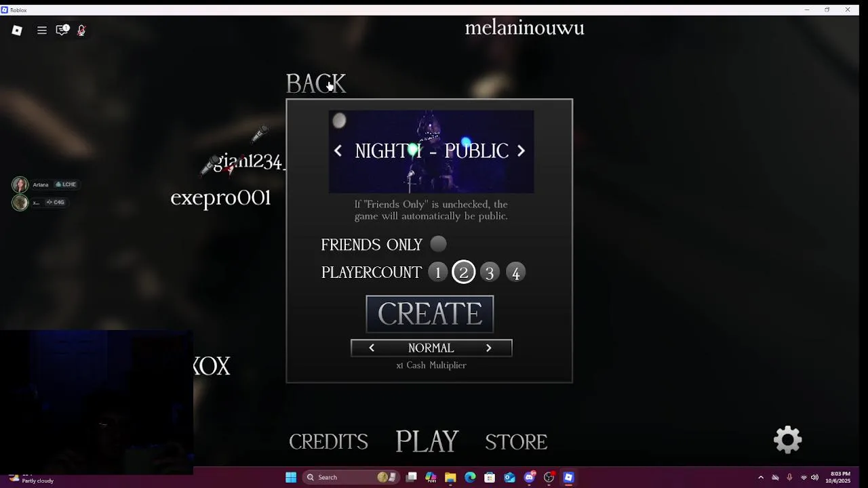Image resolution: width=868 pixels, height=488 pixels.
Task: Open the Copilot taskbar icon
Action: click(431, 477)
